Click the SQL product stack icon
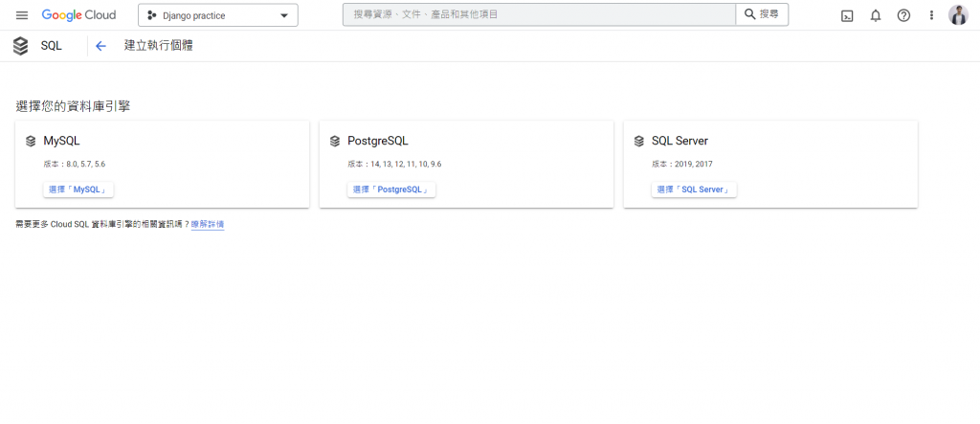980x424 pixels. (21, 46)
